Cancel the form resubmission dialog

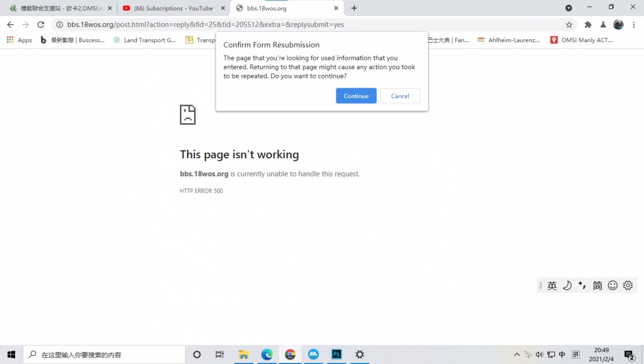coord(400,96)
